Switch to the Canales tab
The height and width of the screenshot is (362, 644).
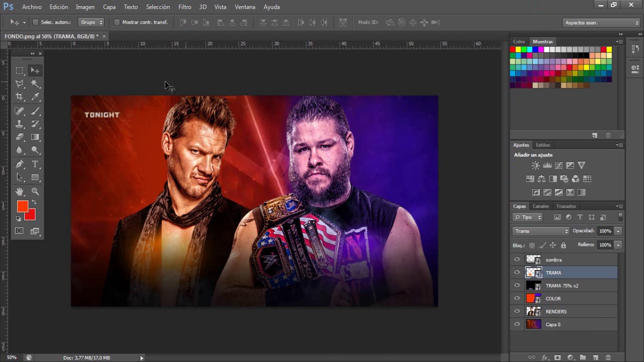(x=541, y=206)
